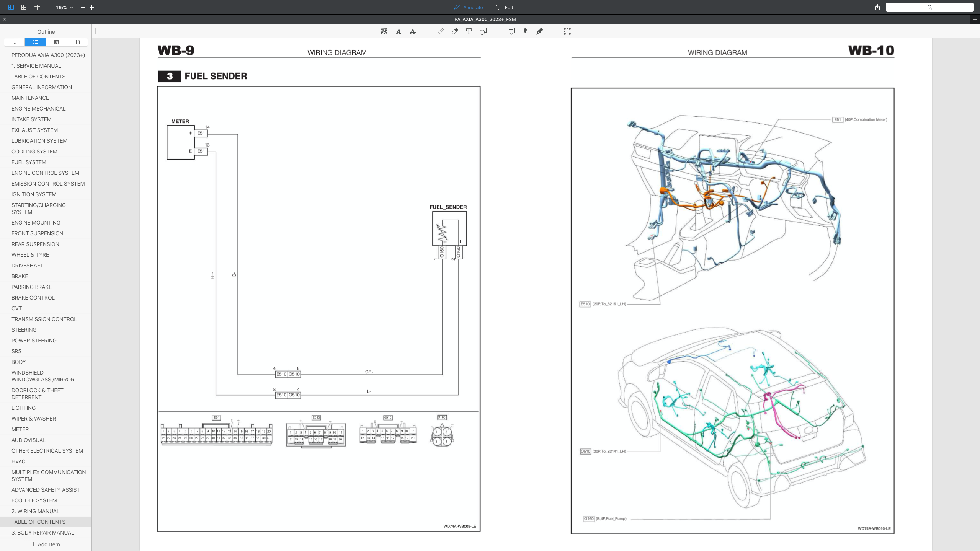This screenshot has width=980, height=551.
Task: Activate the rectangular selection tool
Action: click(x=567, y=32)
